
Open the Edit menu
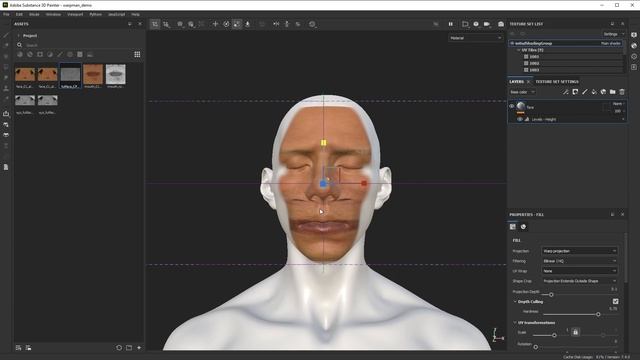pyautogui.click(x=19, y=14)
